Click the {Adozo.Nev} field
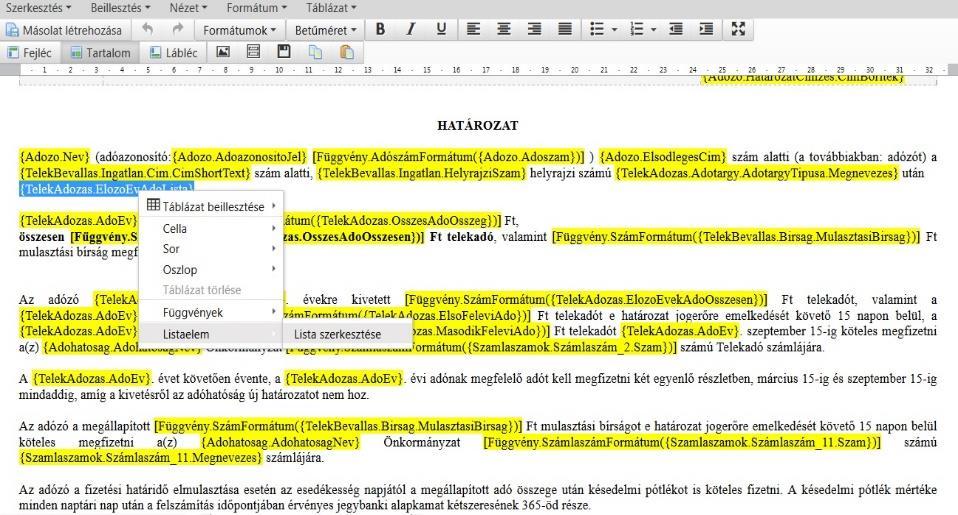 click(54, 157)
